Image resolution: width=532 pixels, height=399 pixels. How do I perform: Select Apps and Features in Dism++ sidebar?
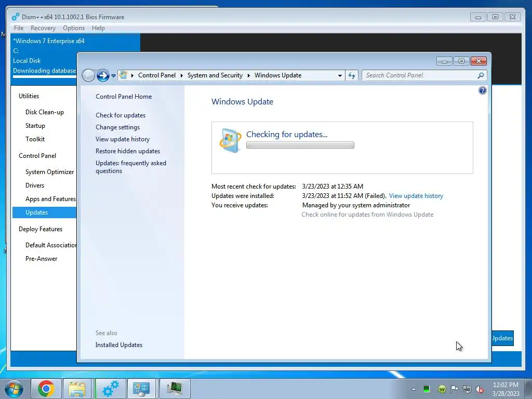[x=50, y=199]
